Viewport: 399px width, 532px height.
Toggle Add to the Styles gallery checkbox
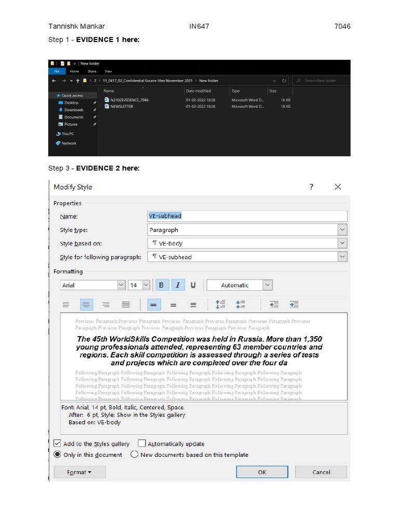(x=57, y=444)
